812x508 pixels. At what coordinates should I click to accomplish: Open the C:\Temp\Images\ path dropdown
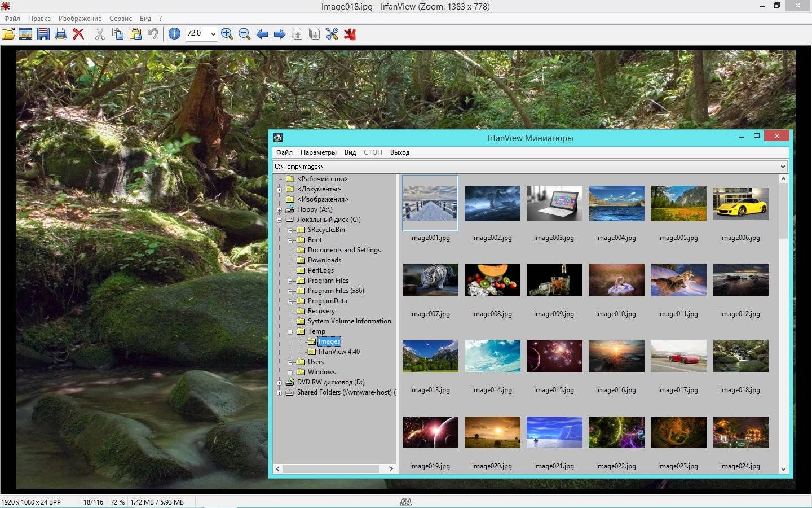[x=783, y=166]
